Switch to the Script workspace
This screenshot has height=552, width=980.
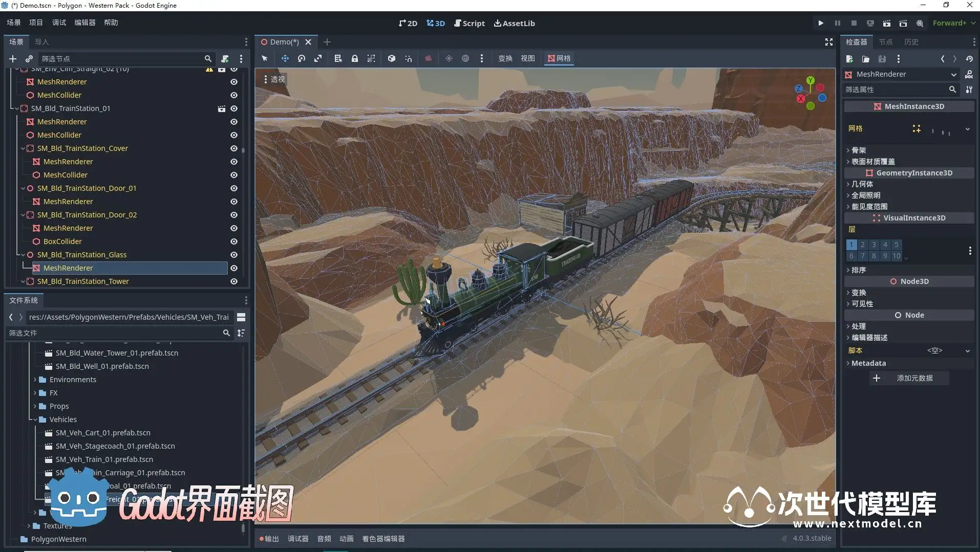469,23
